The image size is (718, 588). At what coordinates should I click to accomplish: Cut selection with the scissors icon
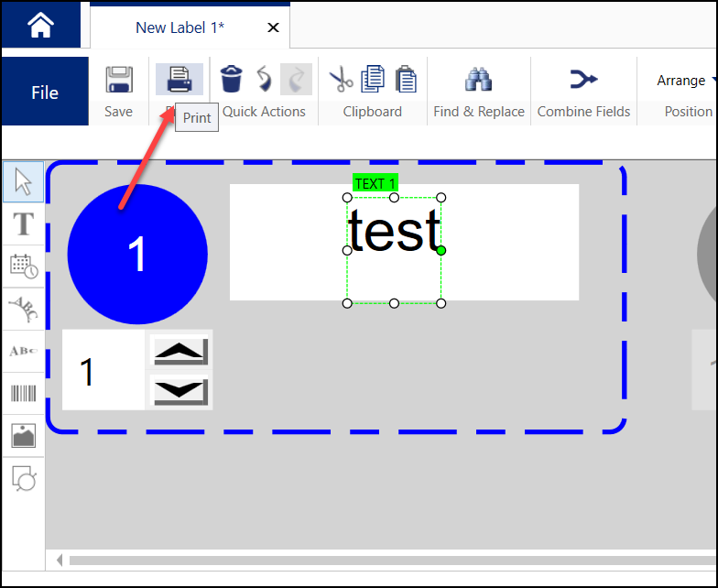(x=342, y=80)
